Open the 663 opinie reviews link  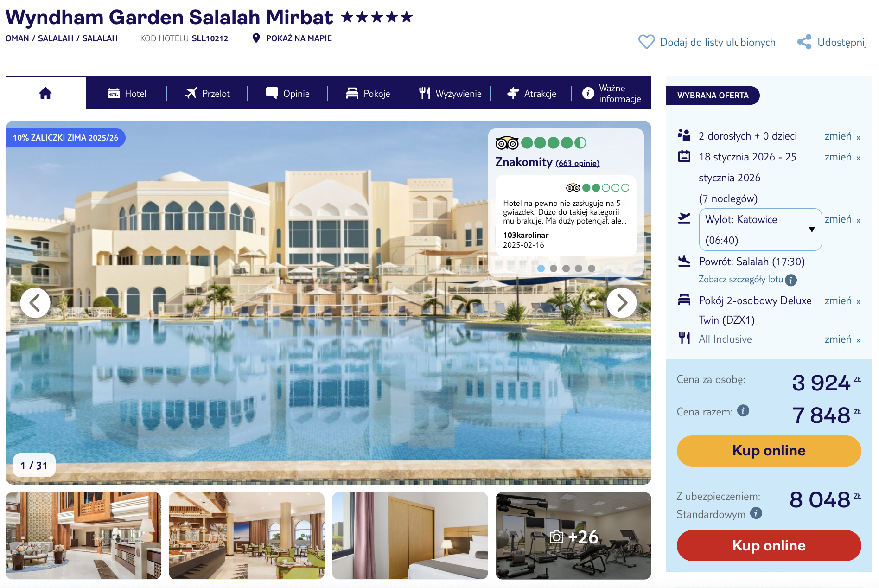[578, 163]
